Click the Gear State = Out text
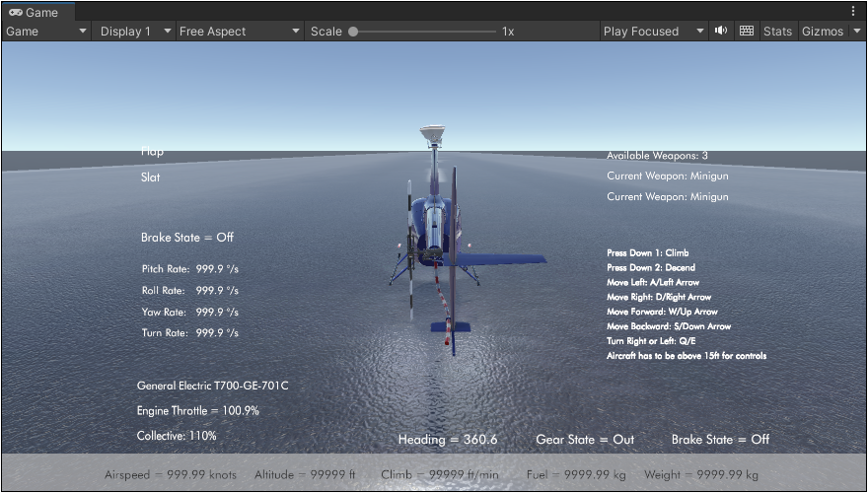868x493 pixels. pyautogui.click(x=585, y=439)
